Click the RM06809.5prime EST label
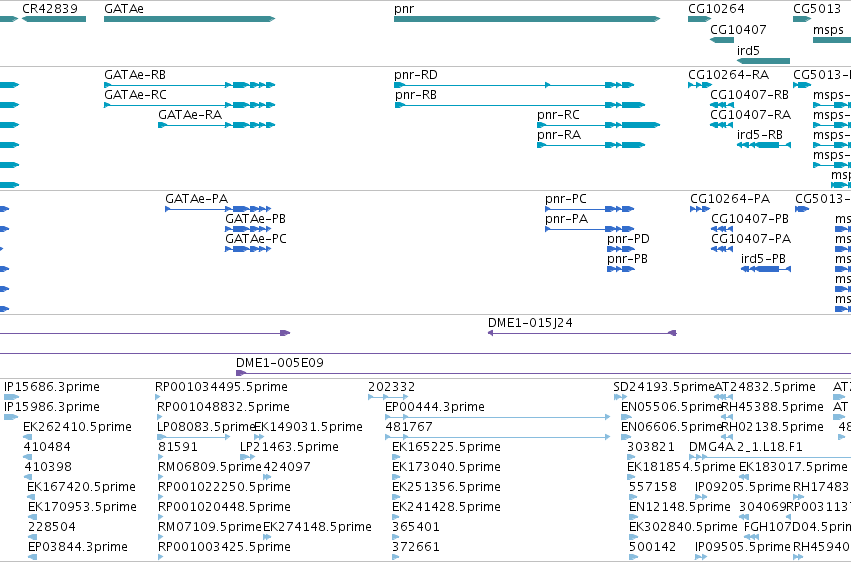This screenshot has height=562, width=851. pyautogui.click(x=209, y=467)
